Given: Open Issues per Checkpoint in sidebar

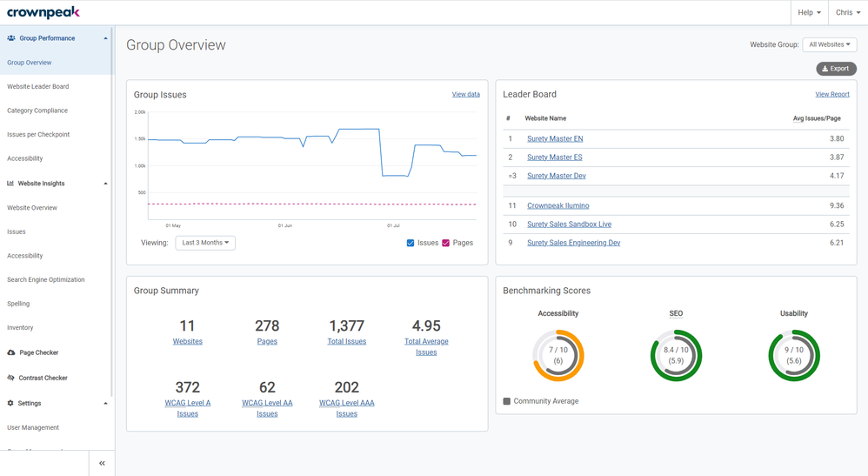Looking at the screenshot, I should coord(38,135).
